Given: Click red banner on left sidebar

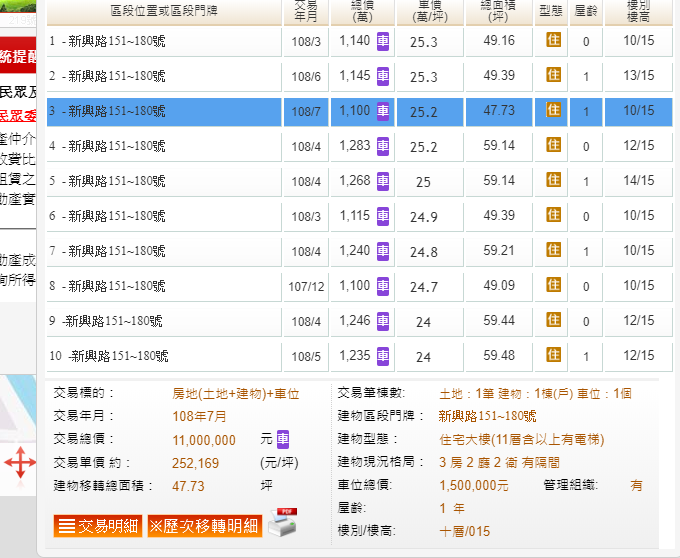Looking at the screenshot, I should [18, 55].
